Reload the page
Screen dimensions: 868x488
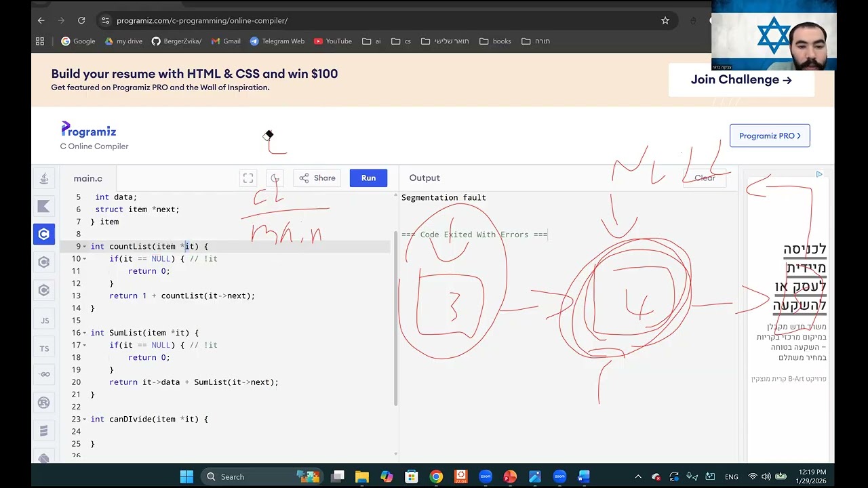[x=81, y=20]
